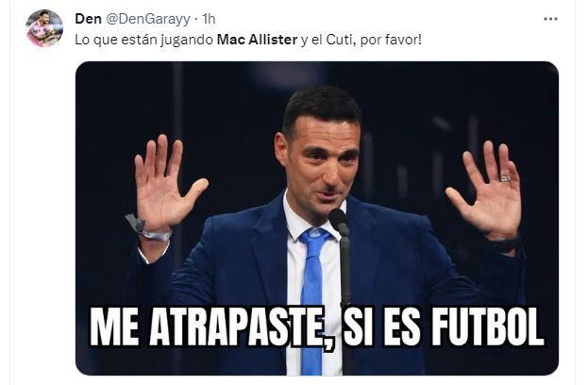Click the raised hand with the wristband

click(x=165, y=184)
